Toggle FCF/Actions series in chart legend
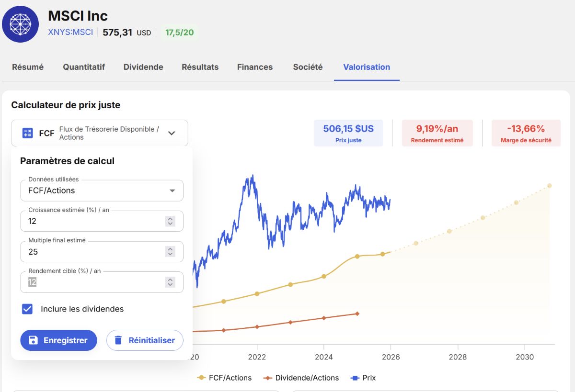The width and height of the screenshot is (575, 392). coord(224,378)
